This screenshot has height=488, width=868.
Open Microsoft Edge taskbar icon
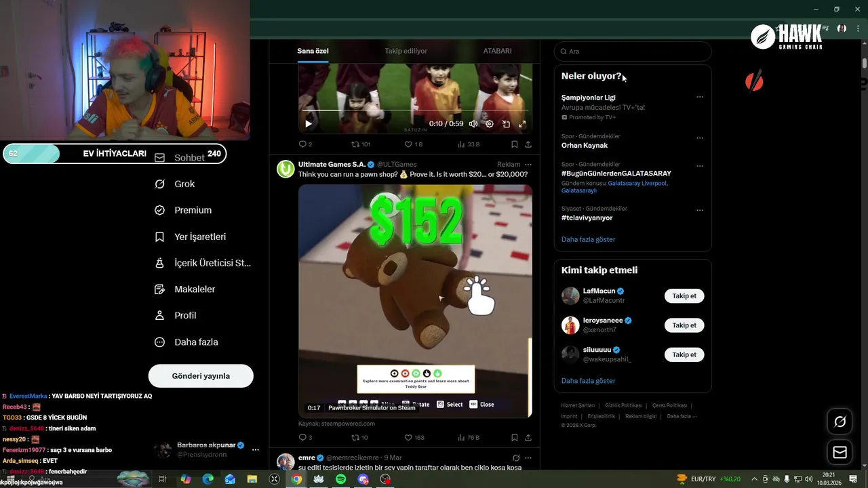208,479
